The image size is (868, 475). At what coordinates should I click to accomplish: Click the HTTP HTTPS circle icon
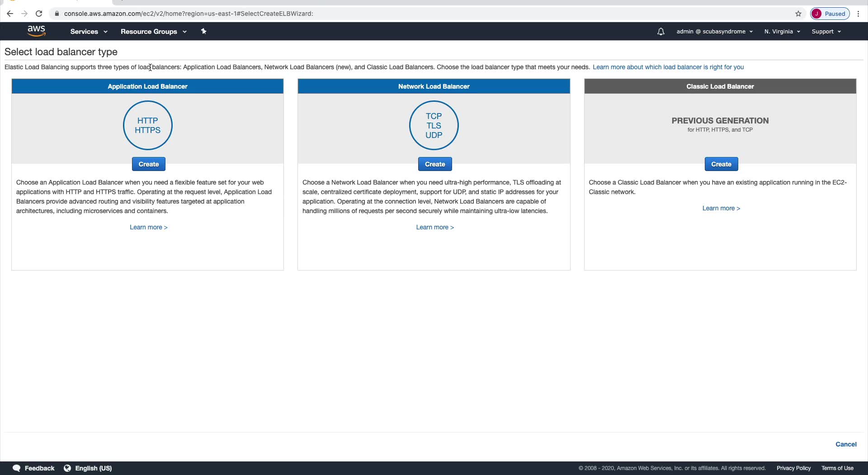[148, 125]
